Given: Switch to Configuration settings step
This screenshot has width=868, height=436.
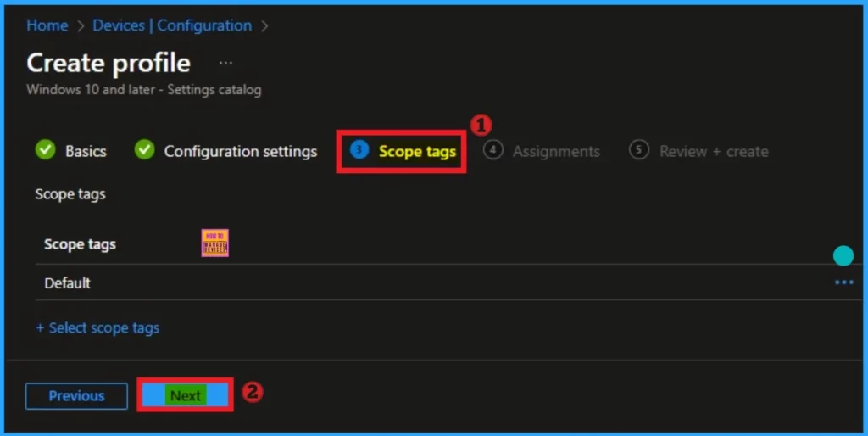Looking at the screenshot, I should 225,151.
